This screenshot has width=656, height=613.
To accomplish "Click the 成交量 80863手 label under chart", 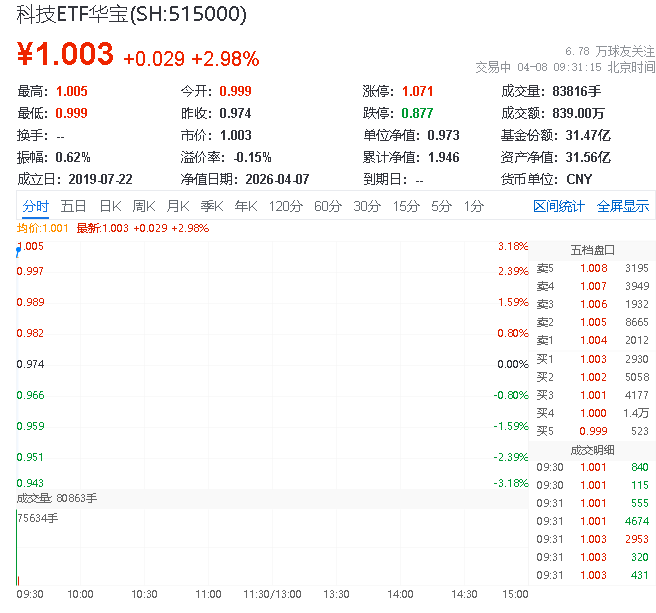I will (57, 498).
